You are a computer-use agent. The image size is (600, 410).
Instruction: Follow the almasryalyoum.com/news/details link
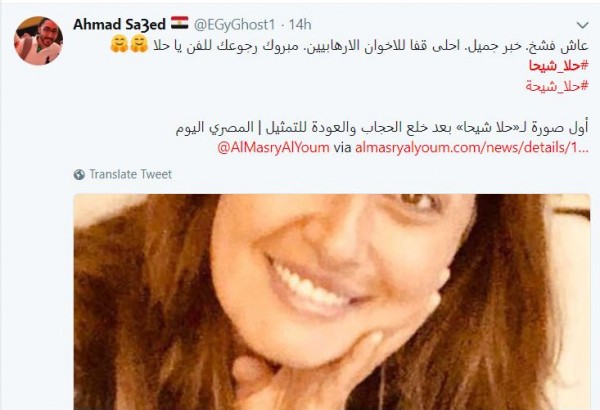click(472, 147)
